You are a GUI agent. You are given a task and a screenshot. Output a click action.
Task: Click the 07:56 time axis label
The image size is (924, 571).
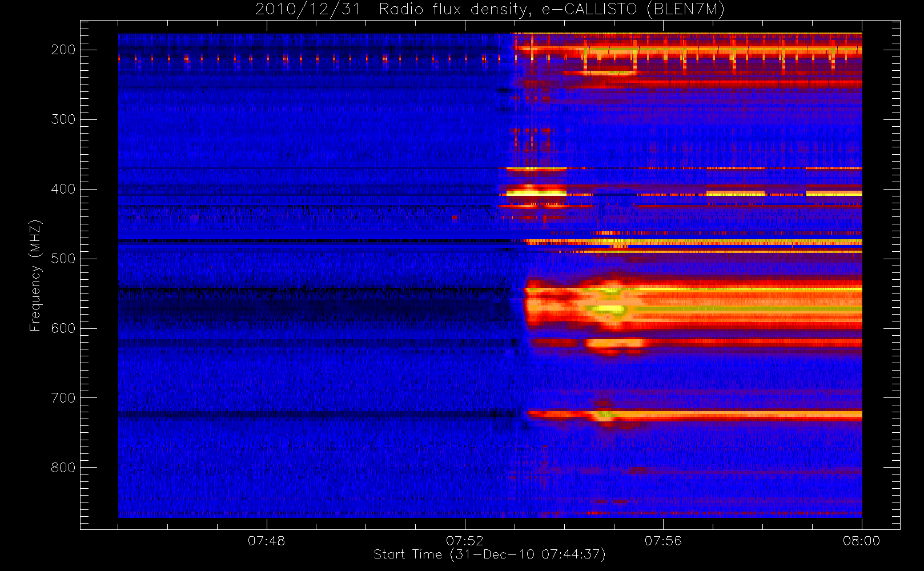[663, 541]
